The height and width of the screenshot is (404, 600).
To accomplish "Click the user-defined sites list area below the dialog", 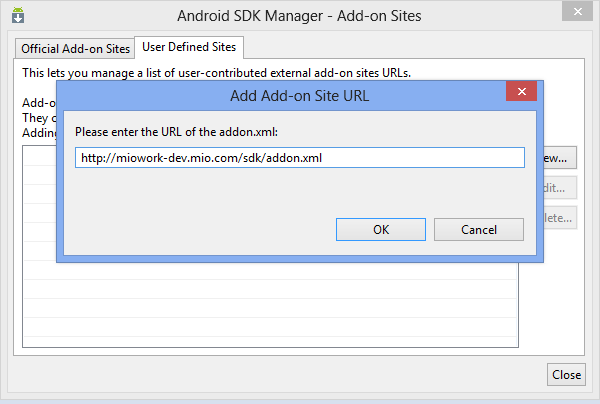I will [270, 305].
